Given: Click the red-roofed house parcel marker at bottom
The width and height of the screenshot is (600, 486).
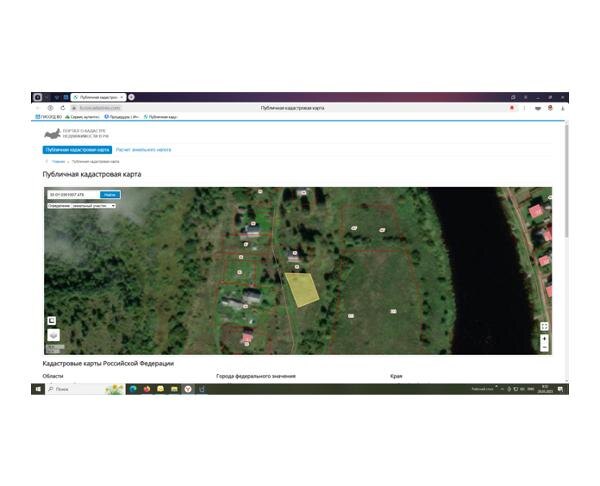Looking at the screenshot, I should 247,344.
